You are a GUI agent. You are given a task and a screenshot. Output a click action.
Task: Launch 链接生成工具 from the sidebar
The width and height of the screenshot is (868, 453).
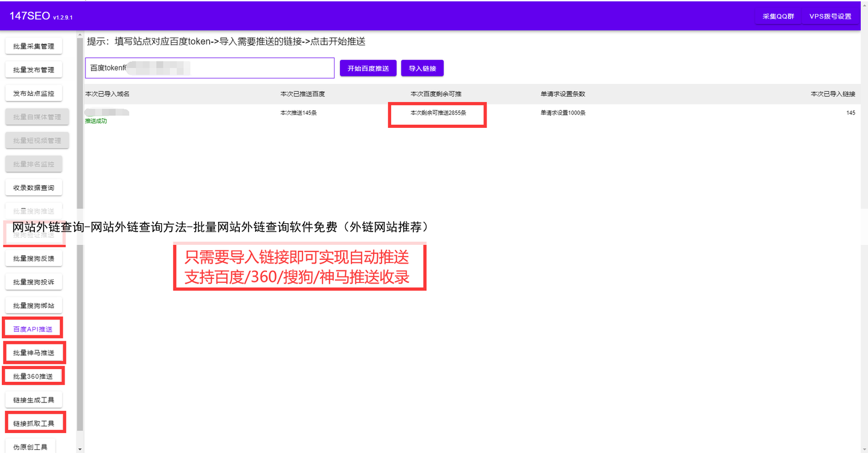coord(34,400)
